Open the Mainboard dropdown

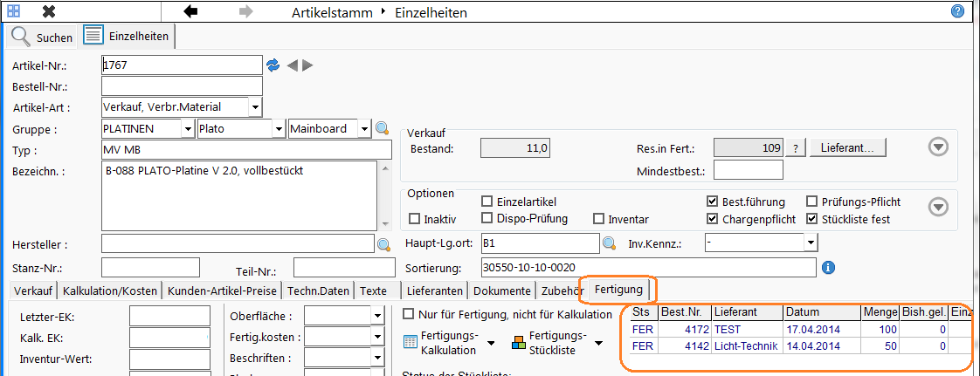pos(364,128)
